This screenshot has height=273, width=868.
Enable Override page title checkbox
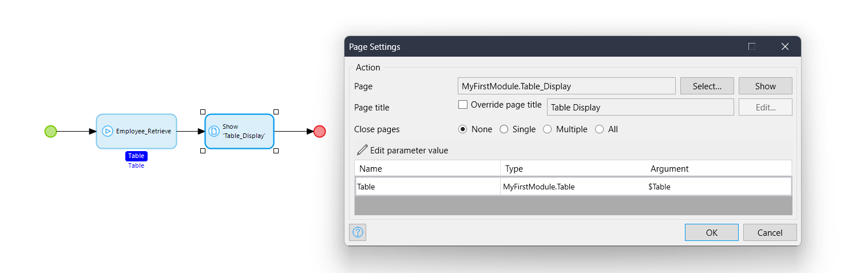[463, 105]
